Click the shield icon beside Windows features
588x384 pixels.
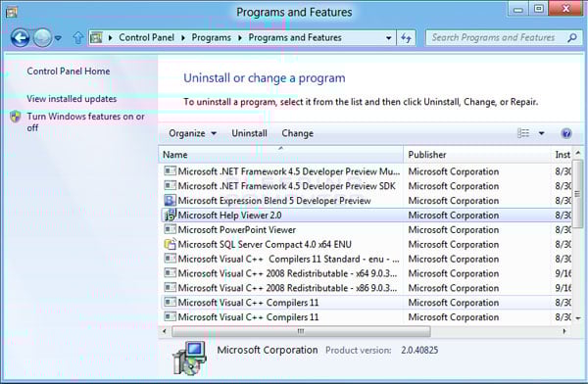click(x=15, y=117)
